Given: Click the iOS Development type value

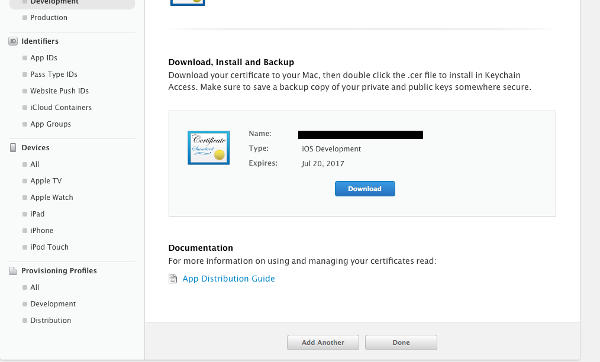Looking at the screenshot, I should 331,148.
